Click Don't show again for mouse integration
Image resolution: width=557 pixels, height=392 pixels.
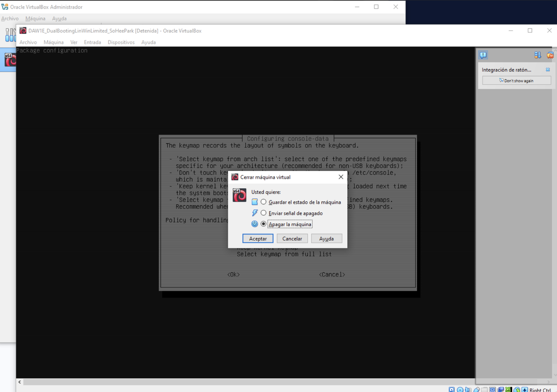(516, 80)
